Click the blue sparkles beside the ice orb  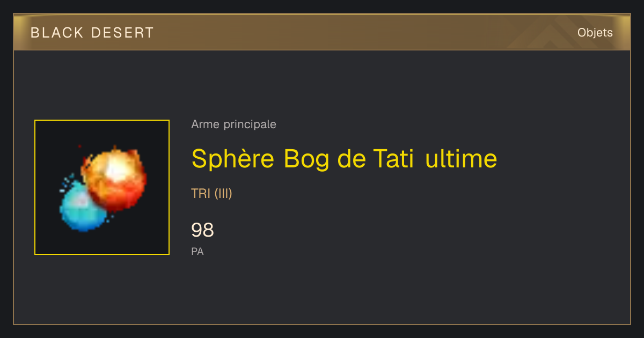pos(64,182)
